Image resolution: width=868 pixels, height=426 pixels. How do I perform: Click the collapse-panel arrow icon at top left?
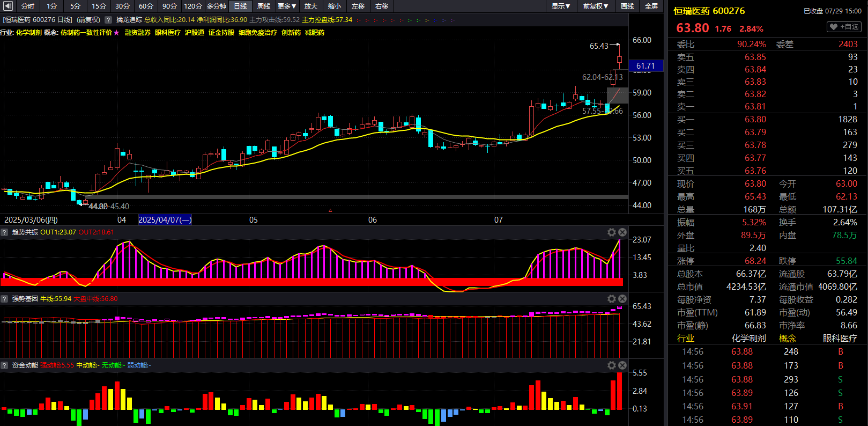(x=8, y=6)
